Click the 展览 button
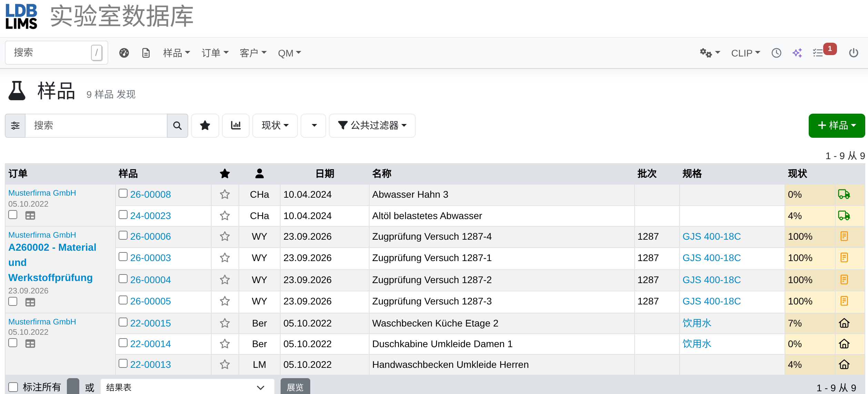 (x=295, y=387)
